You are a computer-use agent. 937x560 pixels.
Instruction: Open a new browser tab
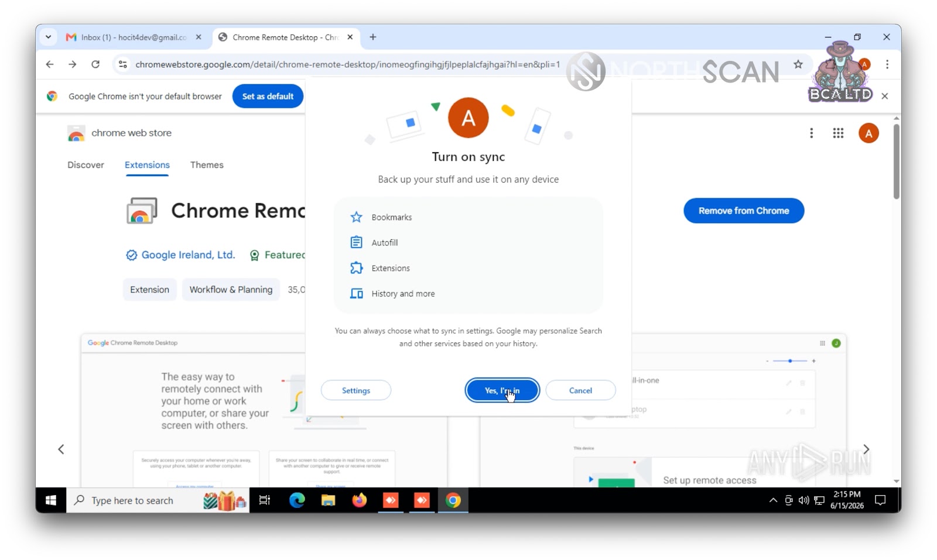pos(373,37)
